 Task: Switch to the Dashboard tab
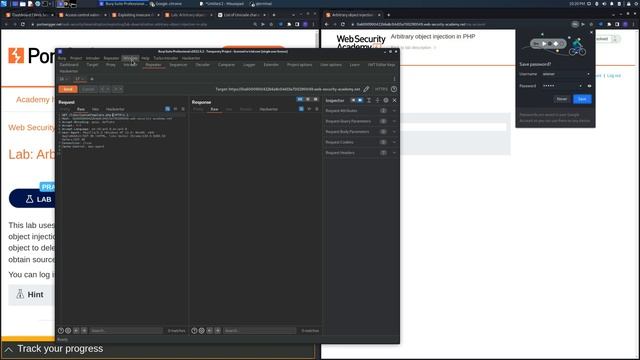tap(69, 65)
